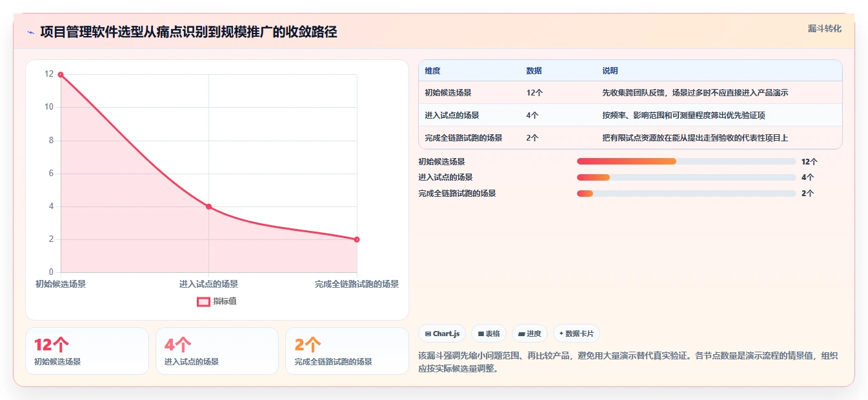The image size is (868, 400).
Task: Click the 完成全链路试跑的场景 progress bar
Action: tap(687, 194)
